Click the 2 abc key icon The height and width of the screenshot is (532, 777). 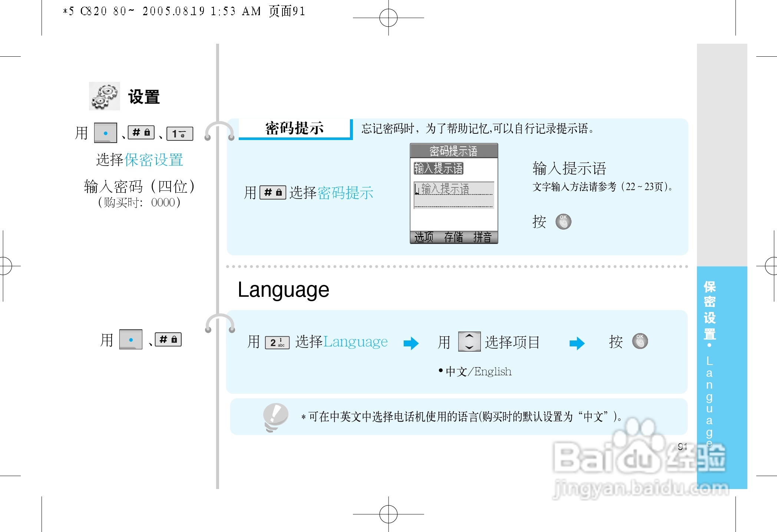277,342
